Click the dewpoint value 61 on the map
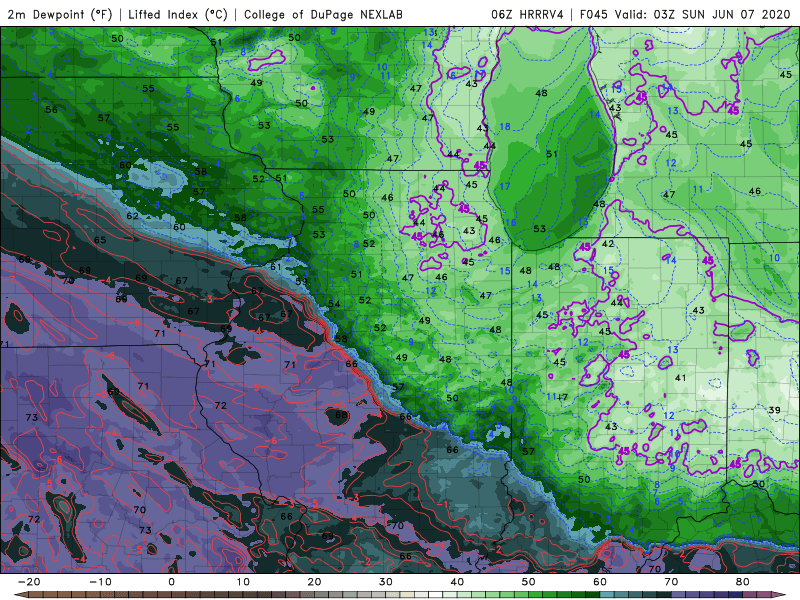800x600 pixels. 276,267
